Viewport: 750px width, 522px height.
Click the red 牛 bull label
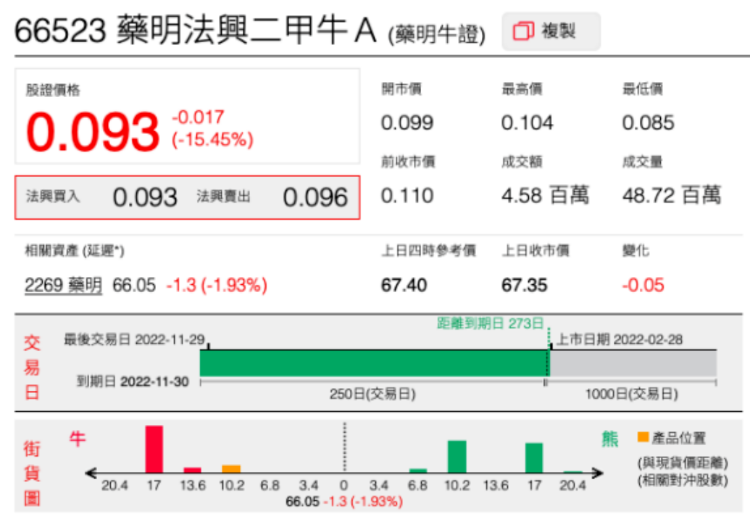77,439
